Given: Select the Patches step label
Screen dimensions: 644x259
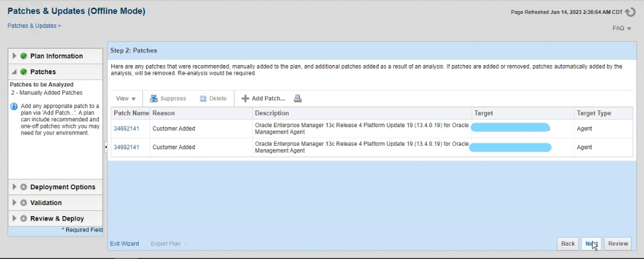Looking at the screenshot, I should pyautogui.click(x=43, y=71).
